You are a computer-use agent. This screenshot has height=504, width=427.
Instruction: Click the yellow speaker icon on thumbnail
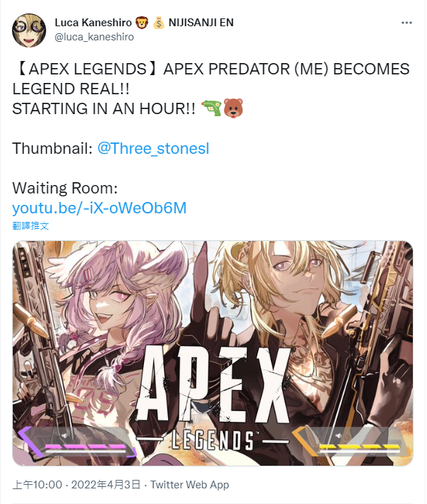(x=338, y=435)
